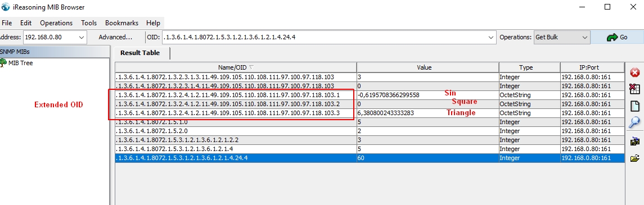Open the Operations menu
Viewport: 644px width, 205px height.
(56, 23)
